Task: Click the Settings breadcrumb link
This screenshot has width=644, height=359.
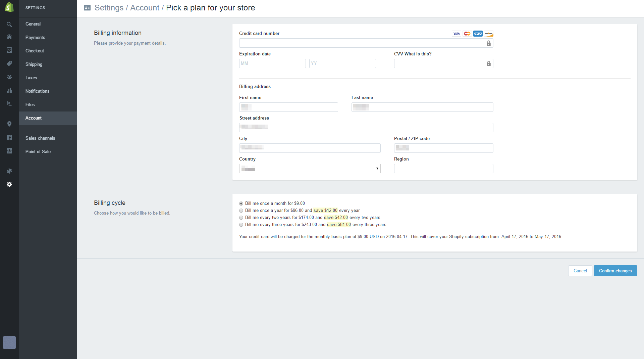Action: coord(109,8)
